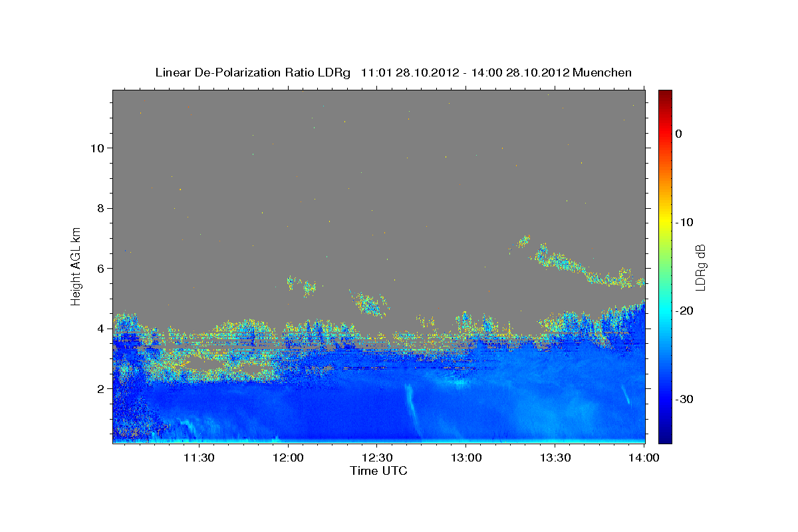Click the 12:00 time tick label

(288, 458)
